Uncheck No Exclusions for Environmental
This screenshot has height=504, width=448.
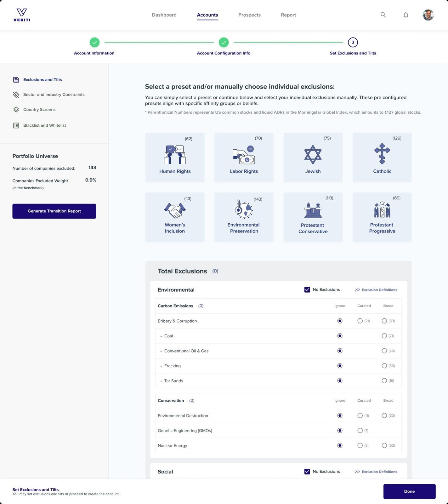click(x=307, y=290)
